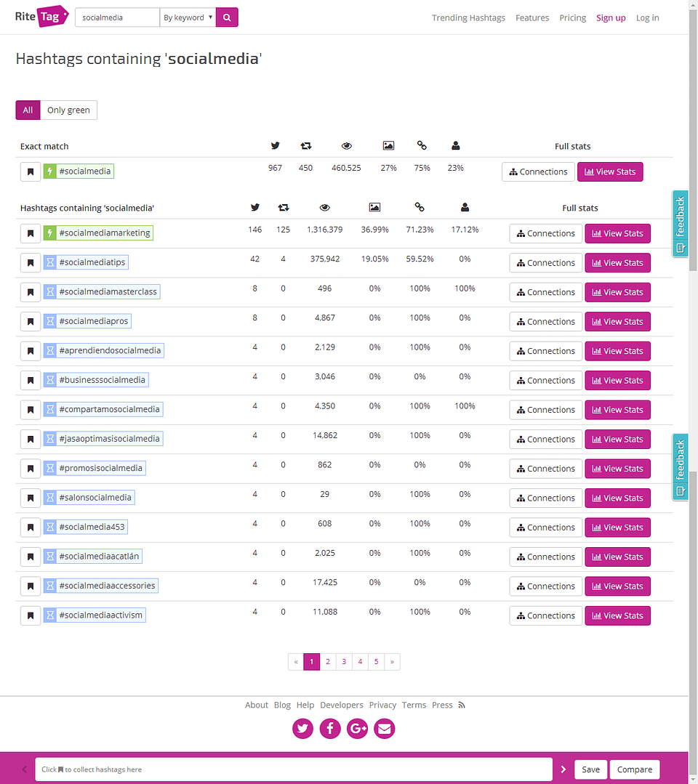Viewport: 698px width, 784px height.
Task: Open the Twitter footer icon
Action: [x=302, y=728]
